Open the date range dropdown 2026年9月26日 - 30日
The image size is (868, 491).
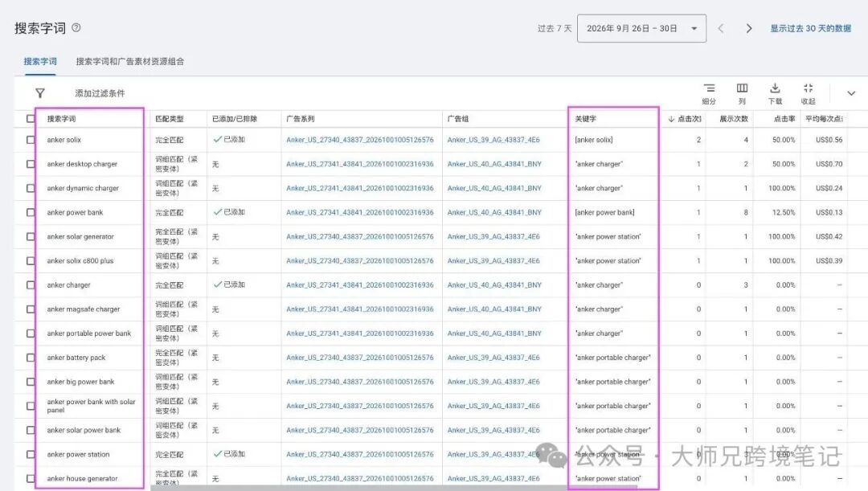[641, 28]
